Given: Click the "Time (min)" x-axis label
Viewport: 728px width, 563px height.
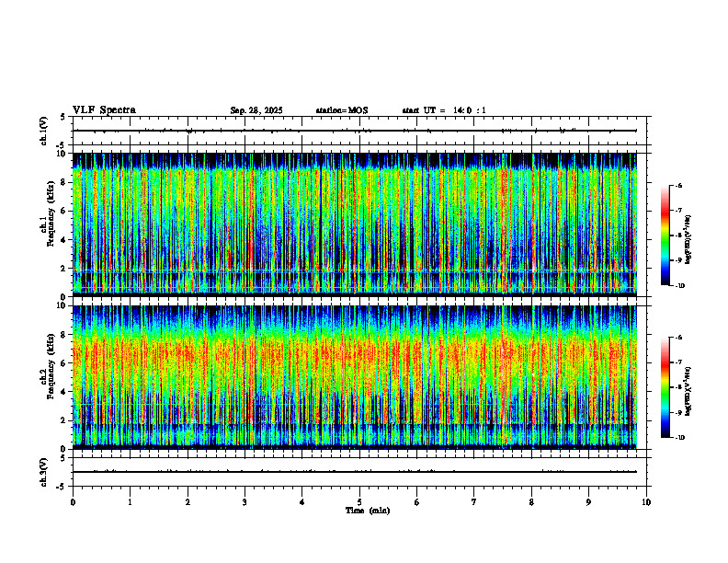Looking at the screenshot, I should (x=368, y=511).
